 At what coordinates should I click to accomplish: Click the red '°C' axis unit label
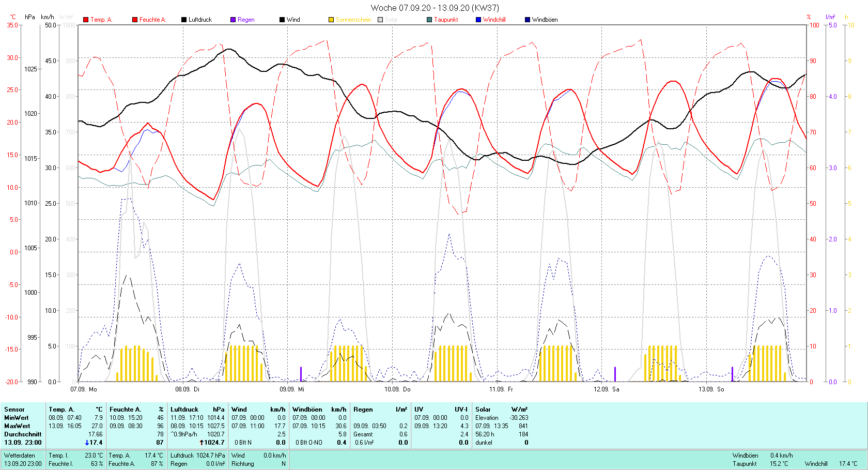[x=13, y=17]
